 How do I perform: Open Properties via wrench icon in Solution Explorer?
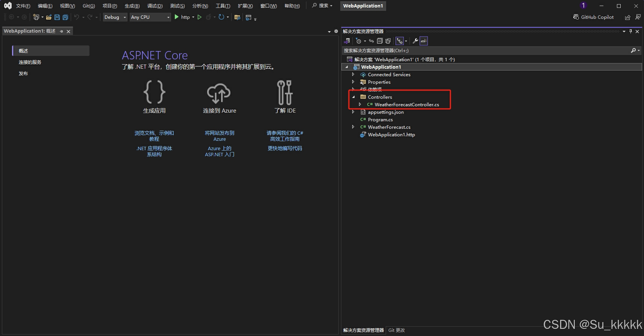click(415, 41)
